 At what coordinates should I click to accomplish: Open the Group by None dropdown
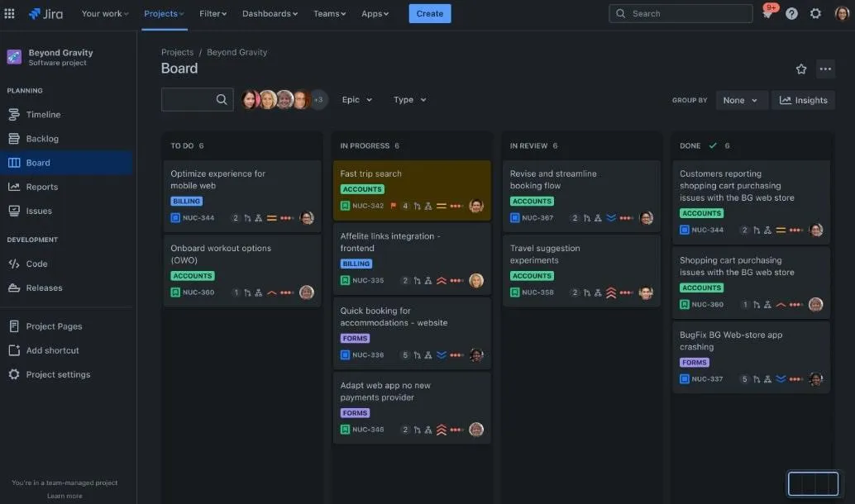[741, 100]
